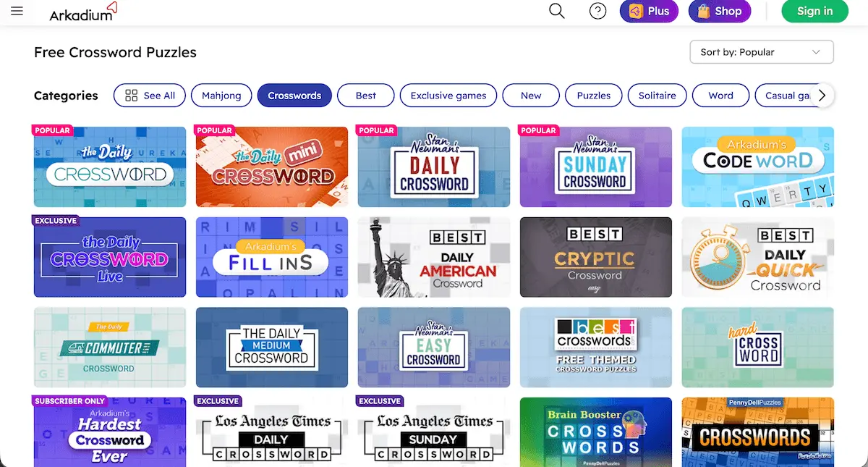868x467 pixels.
Task: Click the help question mark icon
Action: coord(597,11)
